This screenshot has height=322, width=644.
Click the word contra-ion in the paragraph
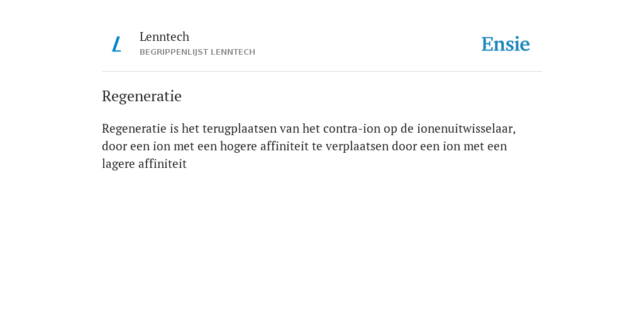click(x=352, y=128)
